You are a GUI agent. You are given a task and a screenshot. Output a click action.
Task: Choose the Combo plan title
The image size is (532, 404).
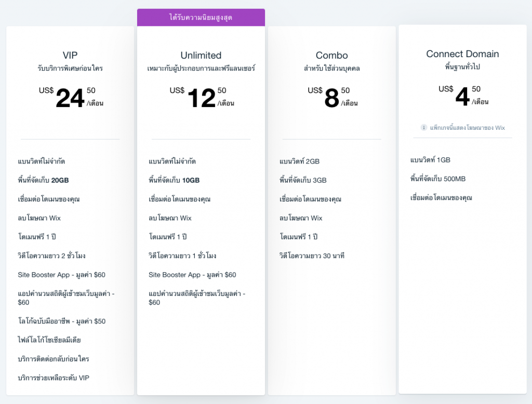332,55
